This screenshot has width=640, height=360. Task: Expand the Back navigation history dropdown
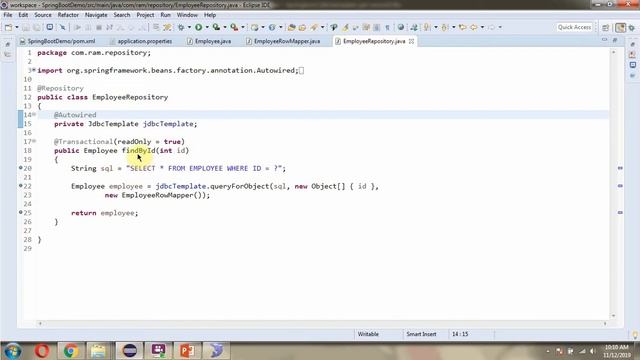[x=482, y=27]
